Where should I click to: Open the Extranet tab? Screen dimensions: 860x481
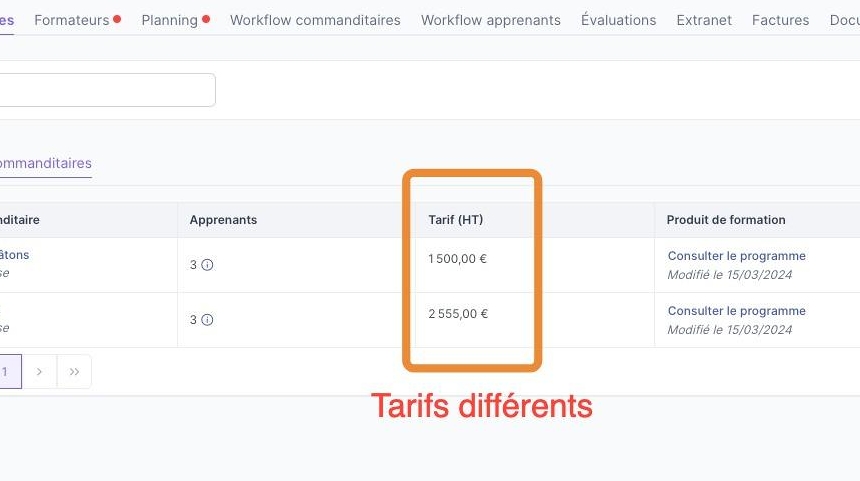point(704,20)
